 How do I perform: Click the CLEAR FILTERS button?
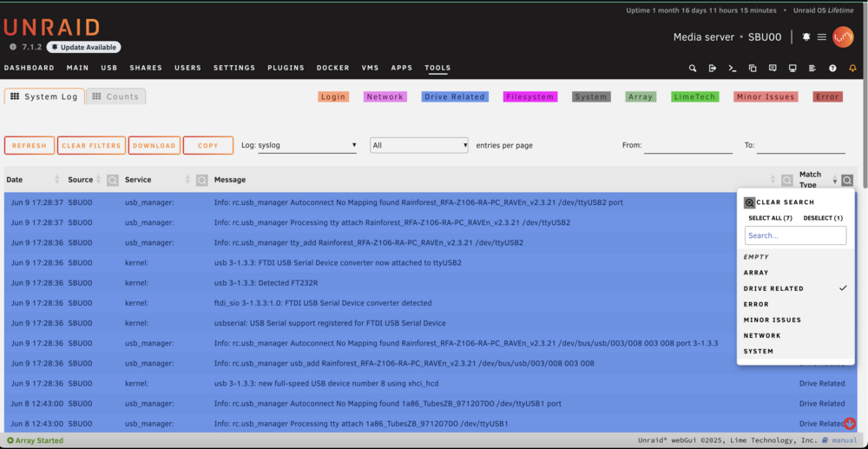click(x=91, y=146)
